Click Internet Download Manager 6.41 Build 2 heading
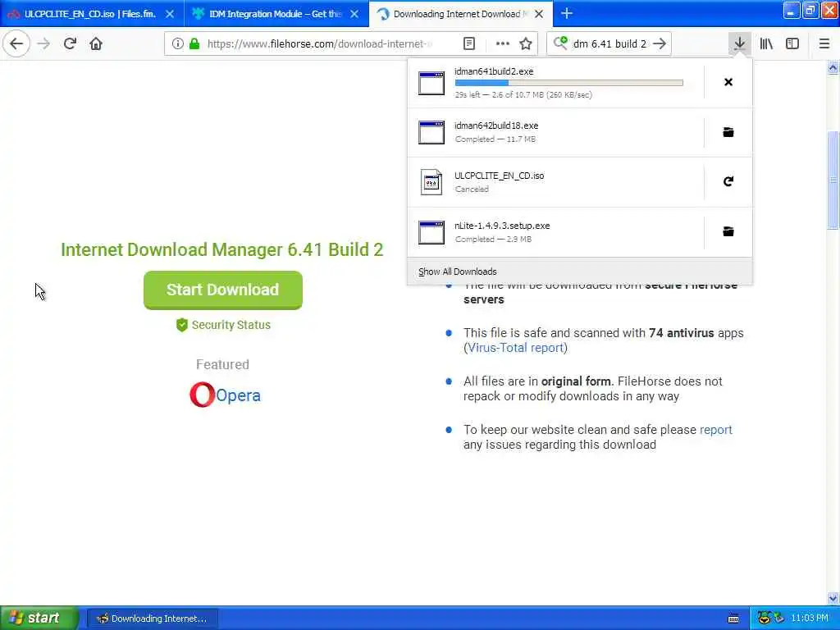Screen dimensions: 840x630 [221, 249]
